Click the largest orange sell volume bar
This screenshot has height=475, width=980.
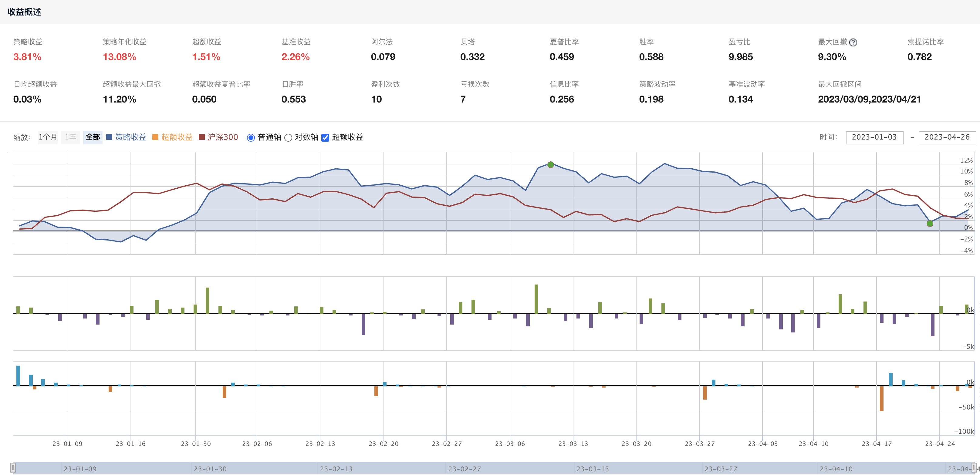click(x=881, y=398)
